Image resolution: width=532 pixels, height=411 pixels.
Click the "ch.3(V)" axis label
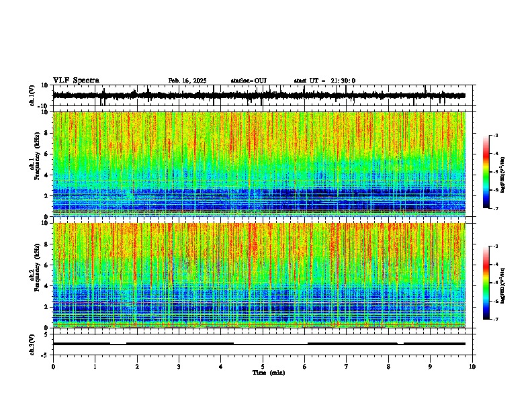(32, 345)
